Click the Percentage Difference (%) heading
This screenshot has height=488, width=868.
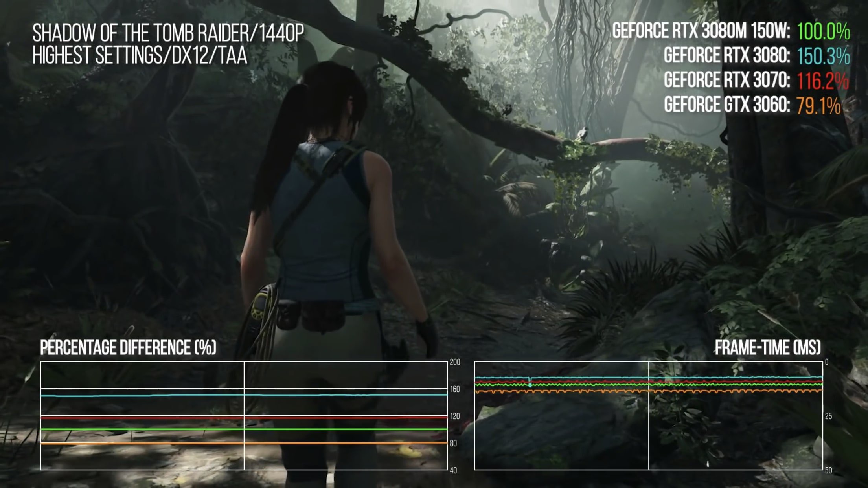point(128,348)
